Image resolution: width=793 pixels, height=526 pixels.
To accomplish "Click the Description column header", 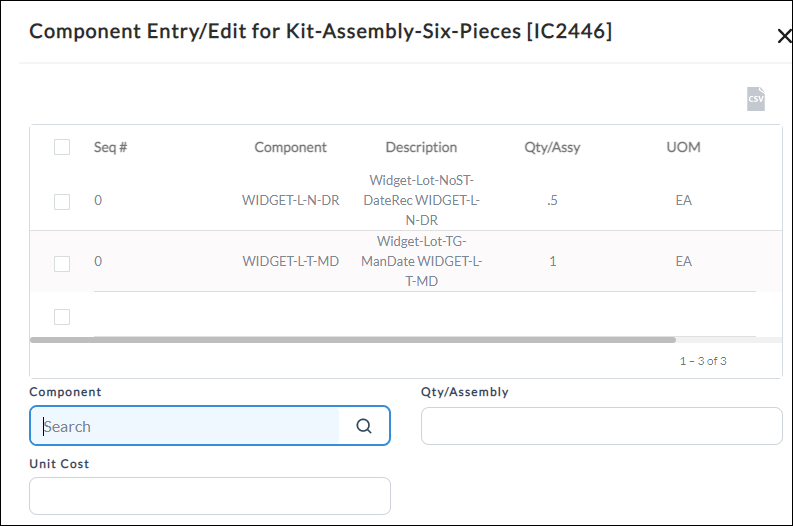I will click(421, 147).
